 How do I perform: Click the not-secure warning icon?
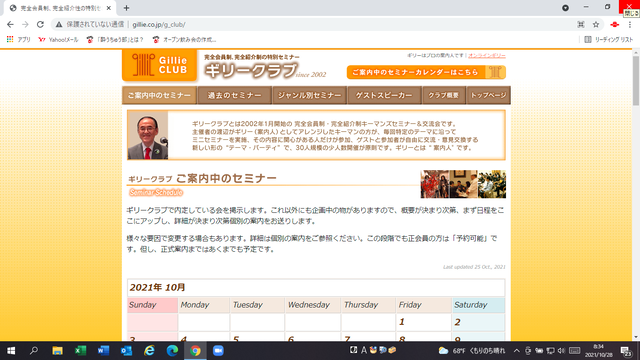pos(59,24)
